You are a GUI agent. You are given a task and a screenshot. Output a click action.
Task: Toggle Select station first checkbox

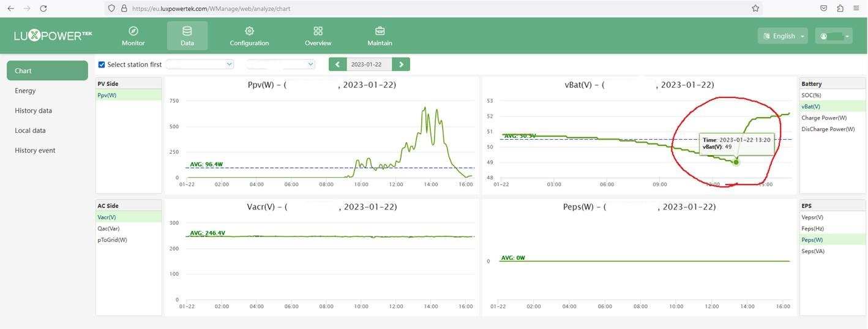(102, 64)
